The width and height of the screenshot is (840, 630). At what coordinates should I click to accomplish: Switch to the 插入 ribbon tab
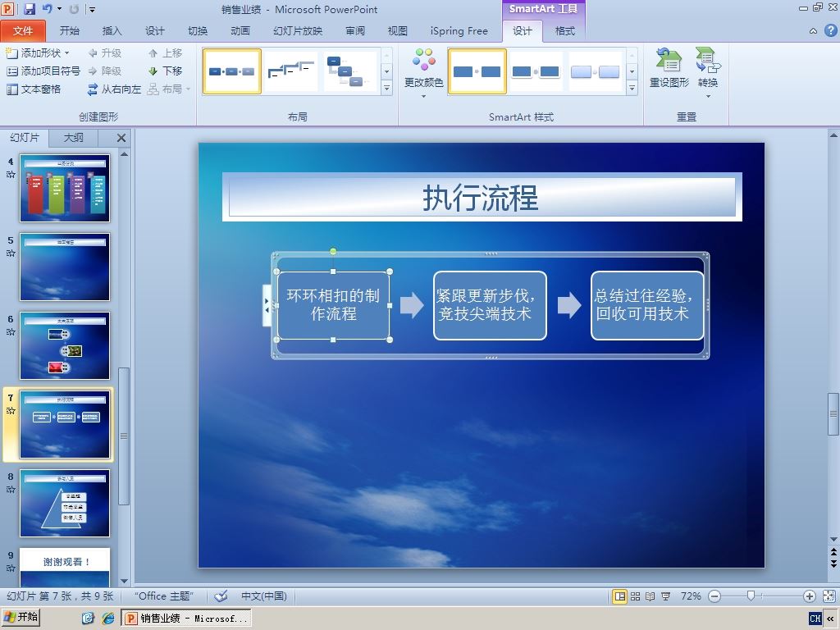click(112, 31)
